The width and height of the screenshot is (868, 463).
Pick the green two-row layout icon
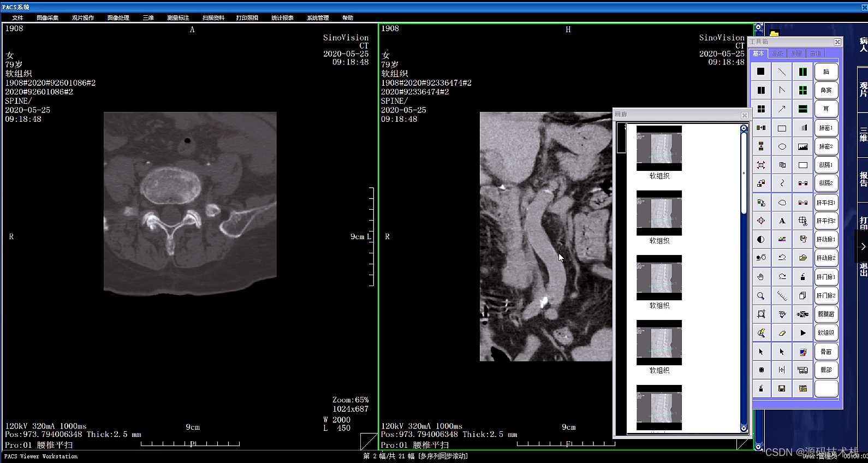802,109
